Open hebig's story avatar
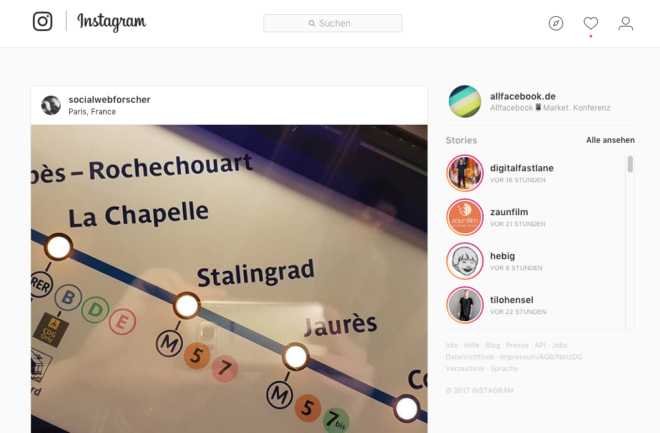 click(465, 261)
